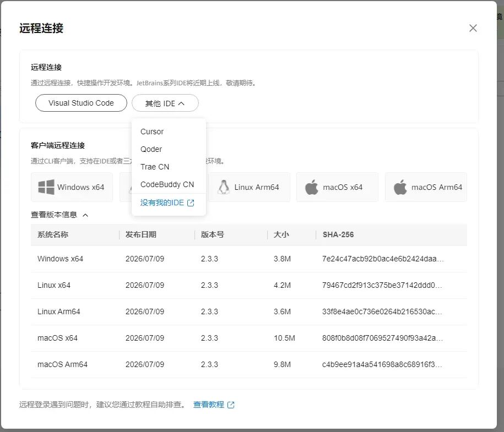The image size is (504, 432).
Task: Click the 版本号 column header
Action: tap(213, 235)
